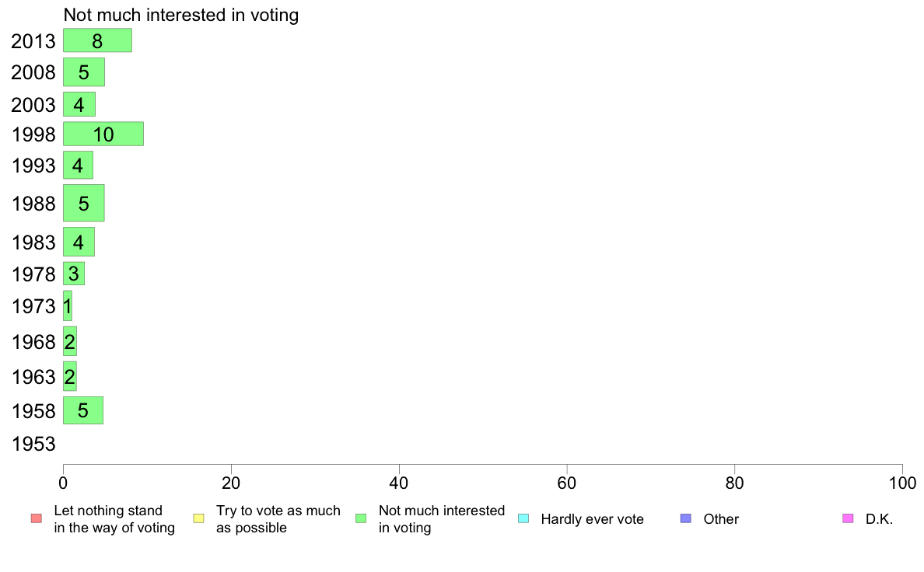Click the green 'Not much interested' legend swatch

click(361, 518)
